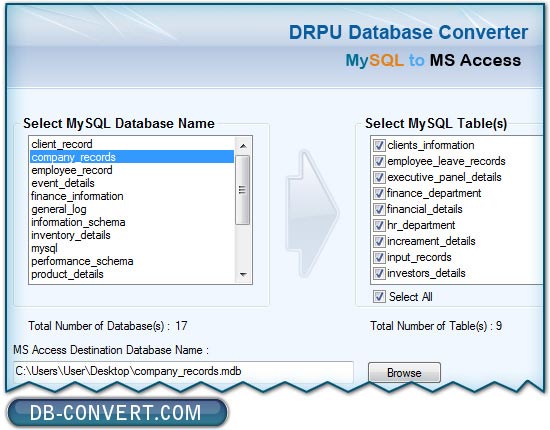Click the destination database path field

pos(183,371)
